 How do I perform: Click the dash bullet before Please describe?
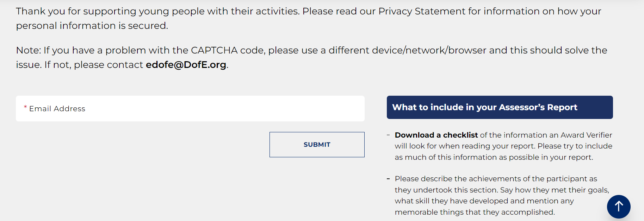tap(388, 179)
